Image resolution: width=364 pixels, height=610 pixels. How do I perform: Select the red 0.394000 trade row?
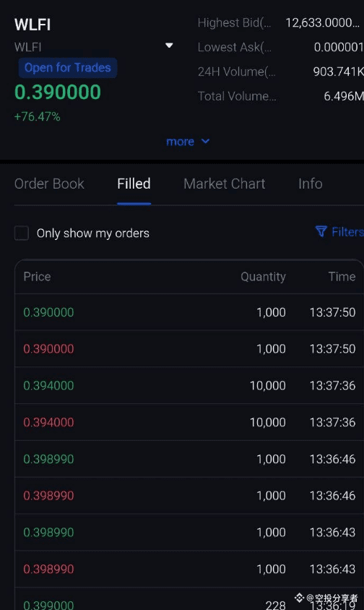189,422
